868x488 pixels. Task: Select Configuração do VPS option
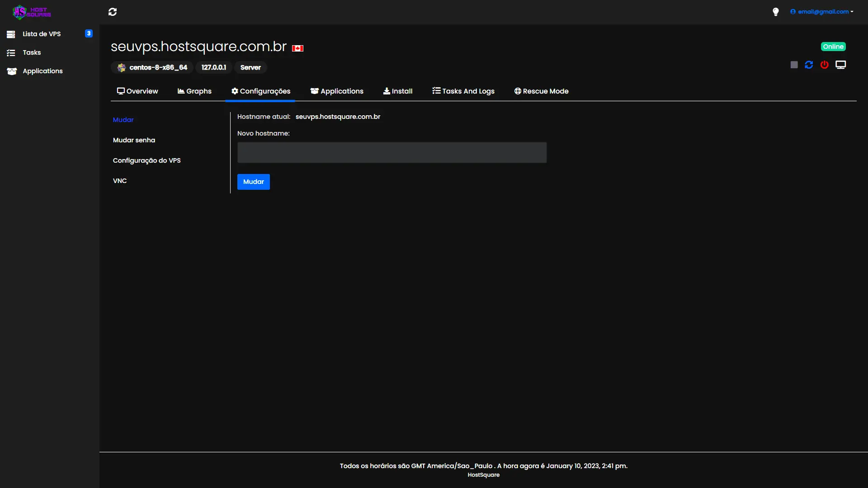click(146, 160)
